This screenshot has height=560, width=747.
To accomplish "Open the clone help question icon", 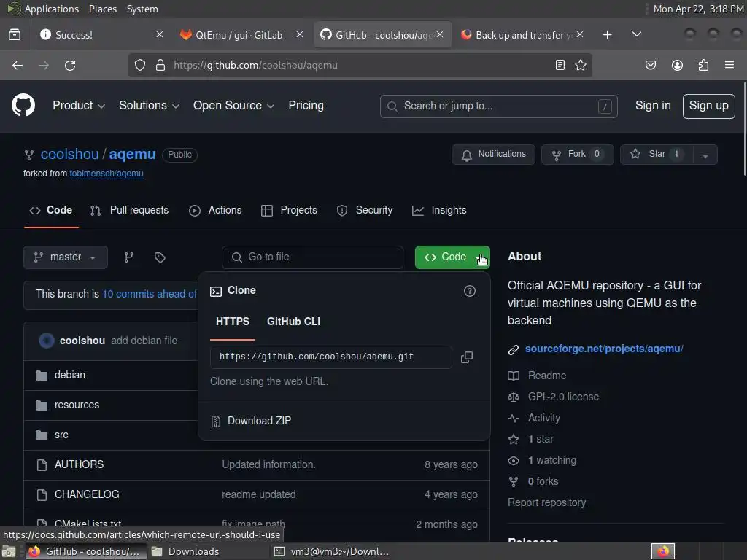I will 469,291.
